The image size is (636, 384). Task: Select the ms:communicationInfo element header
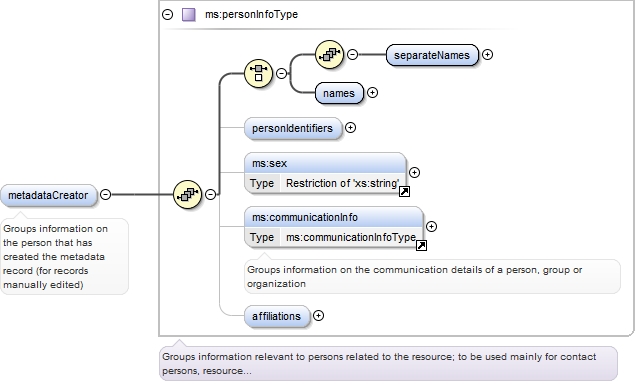point(333,217)
